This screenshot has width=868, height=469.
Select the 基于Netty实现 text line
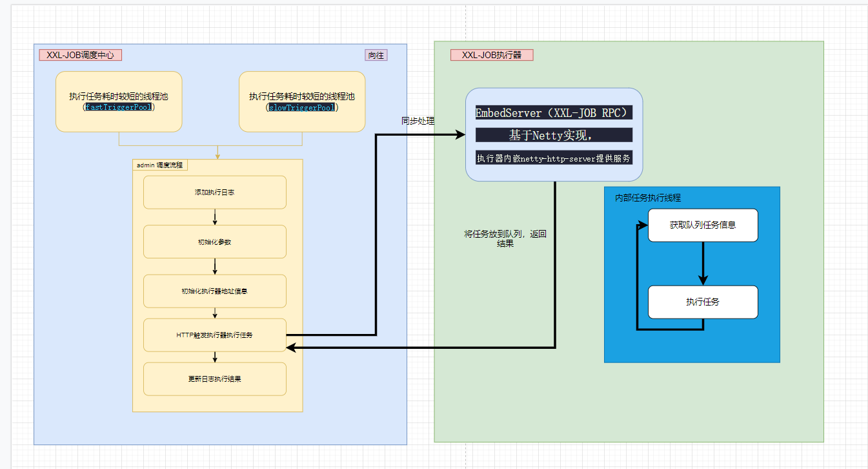(x=554, y=135)
